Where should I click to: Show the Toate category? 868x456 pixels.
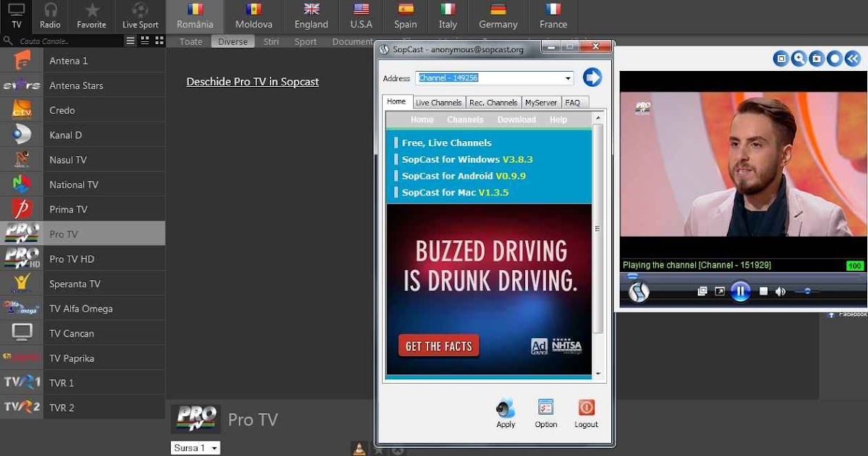click(191, 42)
